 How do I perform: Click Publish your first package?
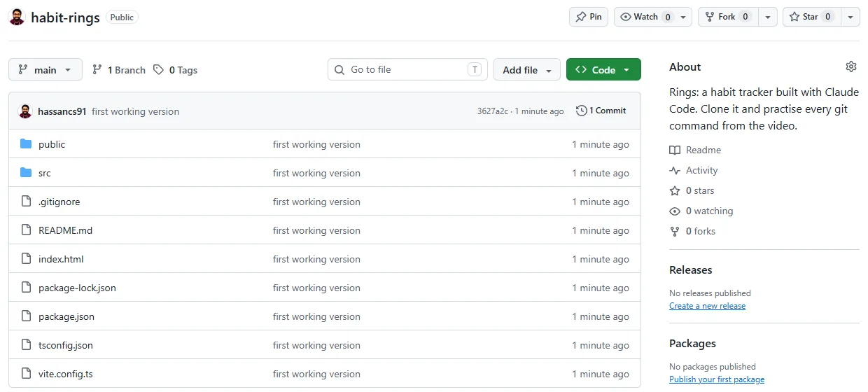(x=717, y=379)
